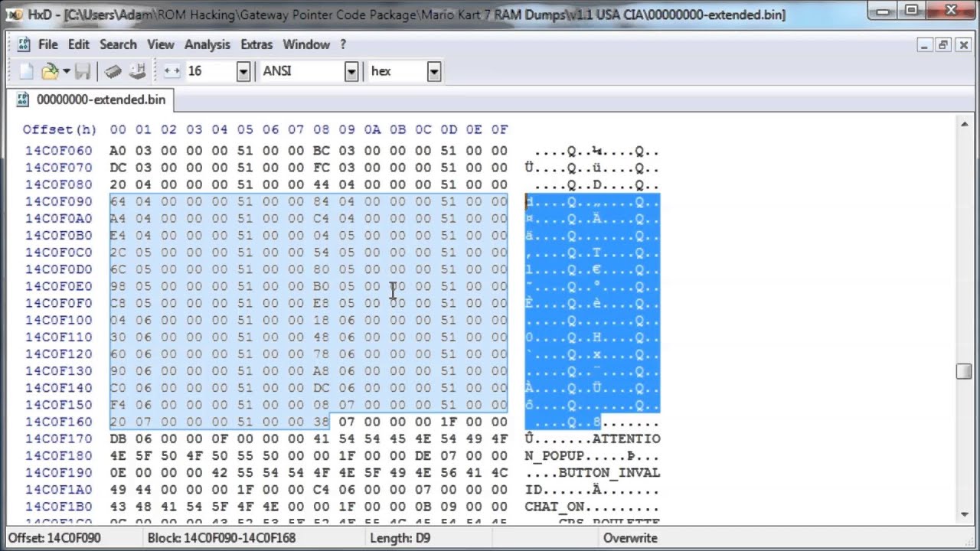
Task: Open a file using the folder icon
Action: coord(50,71)
